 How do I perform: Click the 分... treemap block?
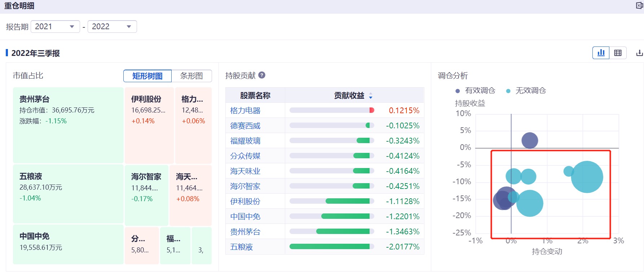(x=142, y=246)
